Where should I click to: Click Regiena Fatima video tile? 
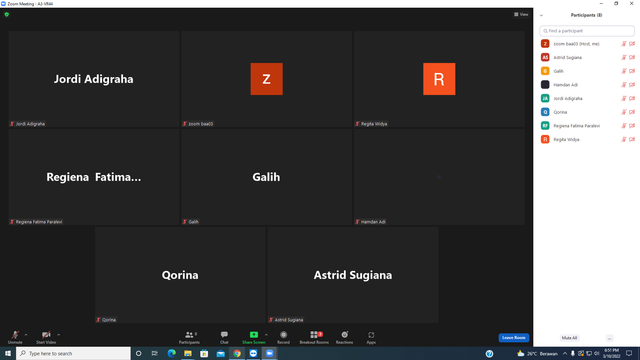point(93,177)
